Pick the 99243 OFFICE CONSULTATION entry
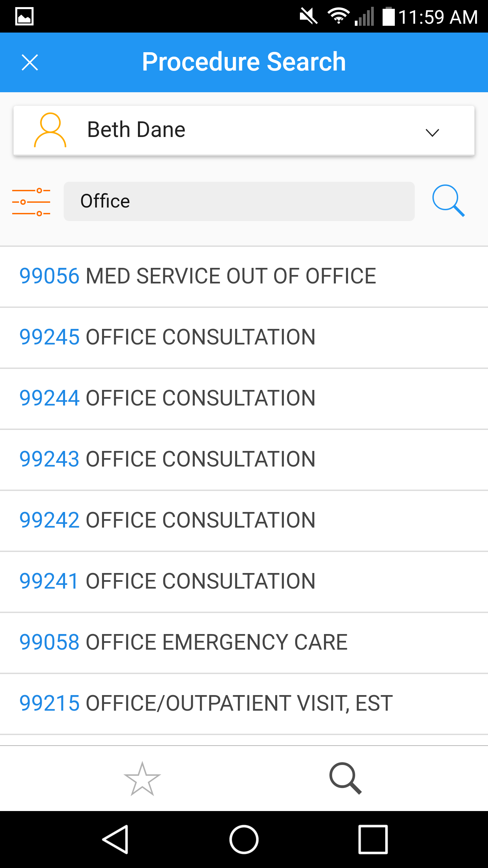488x868 pixels. (244, 460)
